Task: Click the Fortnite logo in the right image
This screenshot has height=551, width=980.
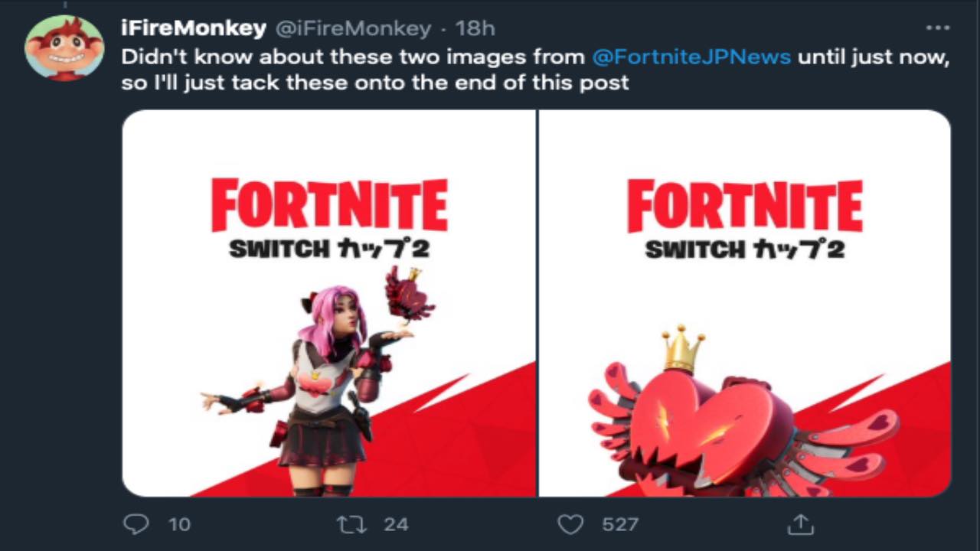Action: click(x=744, y=205)
